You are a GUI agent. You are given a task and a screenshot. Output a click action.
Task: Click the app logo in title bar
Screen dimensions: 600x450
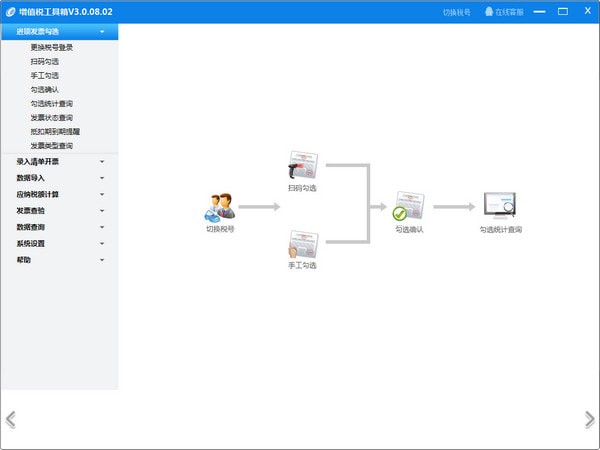[x=10, y=12]
